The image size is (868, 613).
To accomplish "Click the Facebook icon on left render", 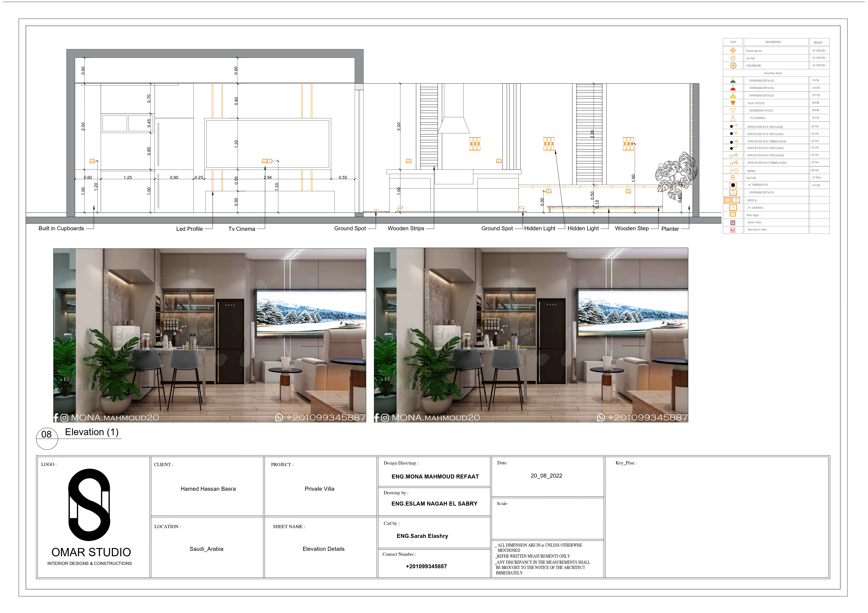I will (56, 418).
